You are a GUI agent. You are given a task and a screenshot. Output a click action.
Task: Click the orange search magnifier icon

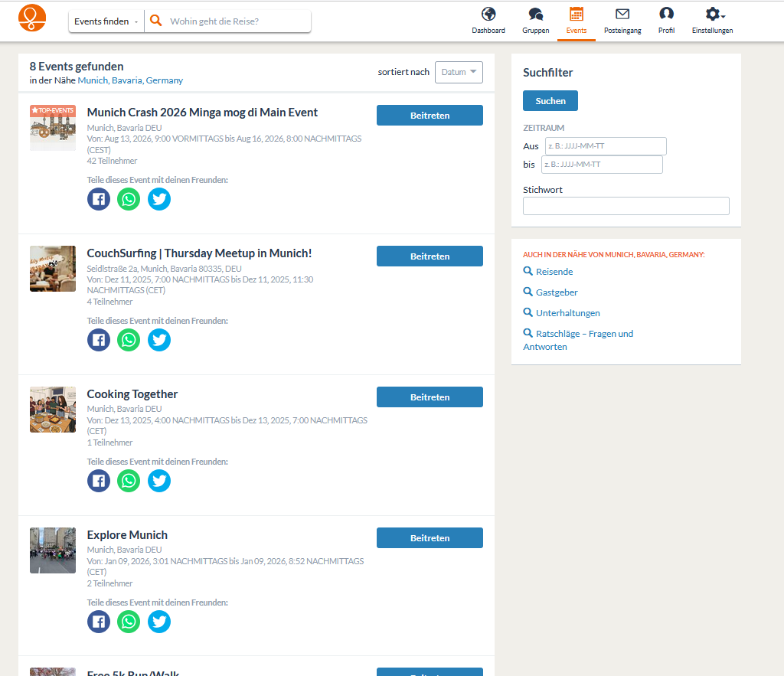[156, 21]
